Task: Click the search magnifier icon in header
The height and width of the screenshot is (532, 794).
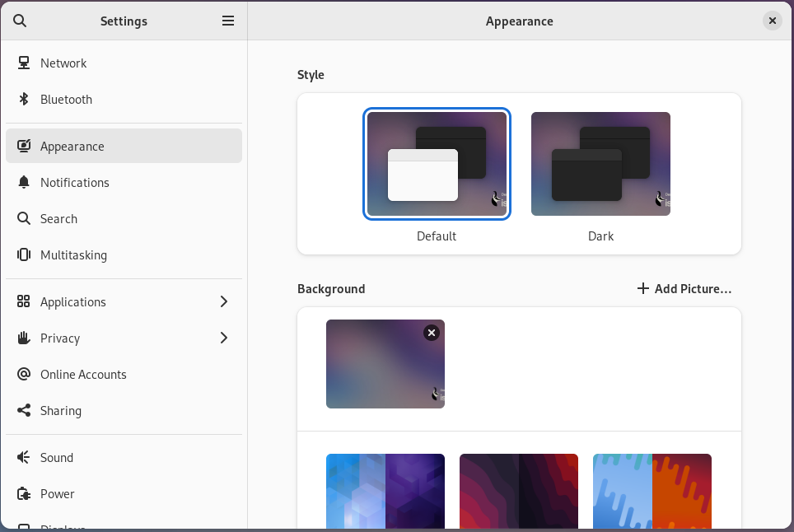Action: 21,21
